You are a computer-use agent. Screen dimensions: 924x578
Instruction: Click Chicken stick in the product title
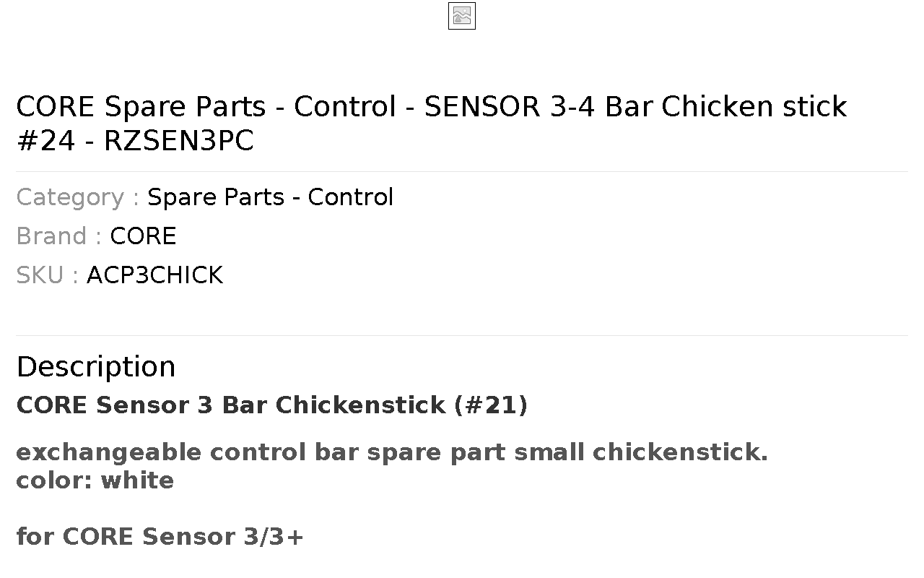tap(754, 107)
